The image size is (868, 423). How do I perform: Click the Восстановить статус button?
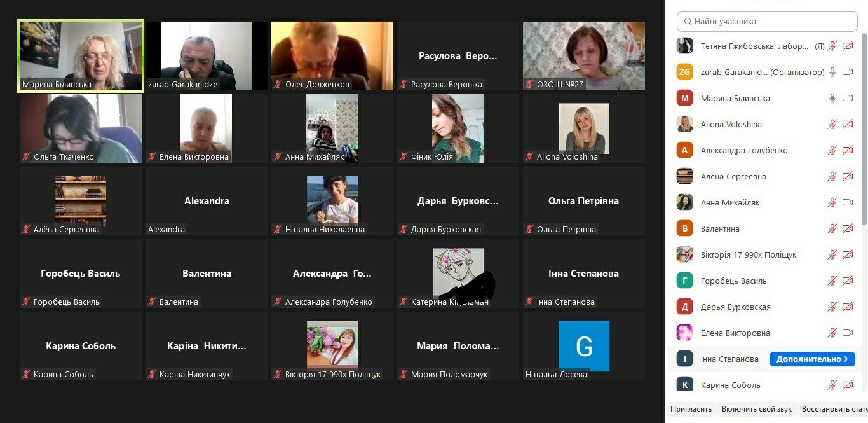(x=833, y=409)
